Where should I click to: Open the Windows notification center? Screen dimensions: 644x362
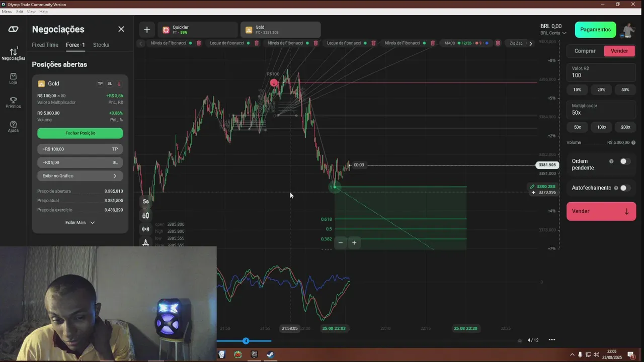631,355
